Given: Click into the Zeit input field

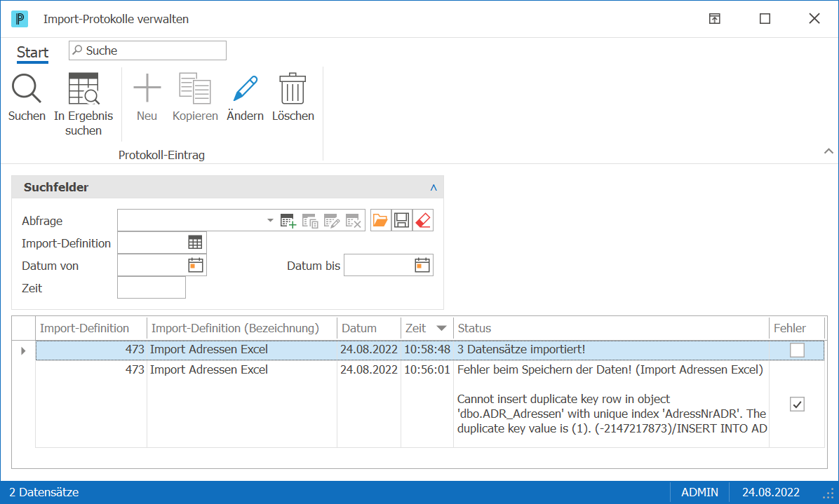Looking at the screenshot, I should 152,287.
